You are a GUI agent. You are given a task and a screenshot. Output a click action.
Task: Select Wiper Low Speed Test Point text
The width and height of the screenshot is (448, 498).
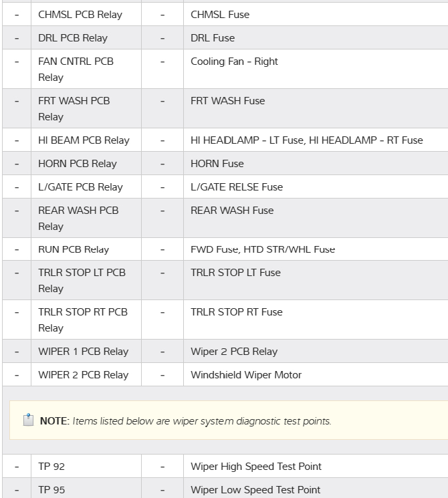tap(255, 490)
